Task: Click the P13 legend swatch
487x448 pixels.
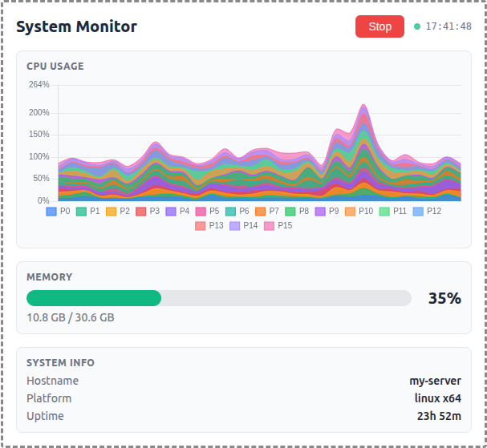Action: point(201,226)
